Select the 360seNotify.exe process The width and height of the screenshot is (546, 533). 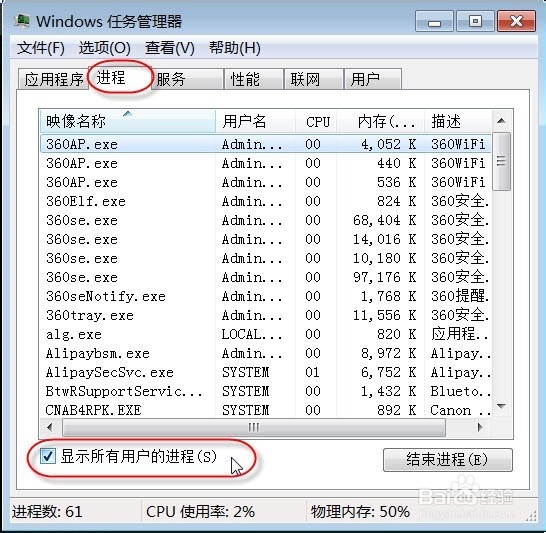[x=266, y=296]
